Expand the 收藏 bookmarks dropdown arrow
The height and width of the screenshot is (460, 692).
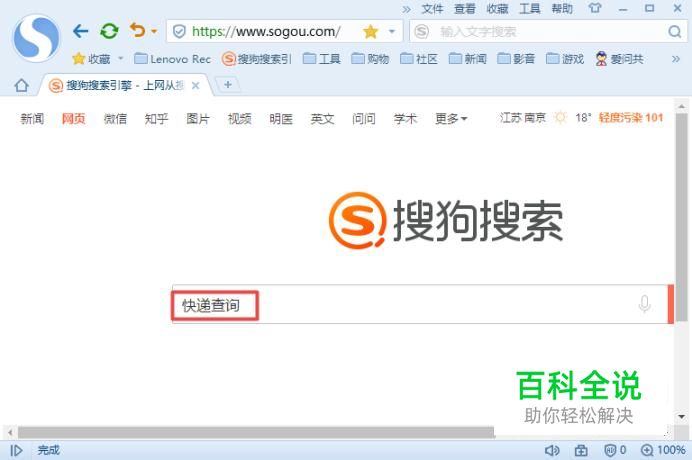click(x=120, y=58)
